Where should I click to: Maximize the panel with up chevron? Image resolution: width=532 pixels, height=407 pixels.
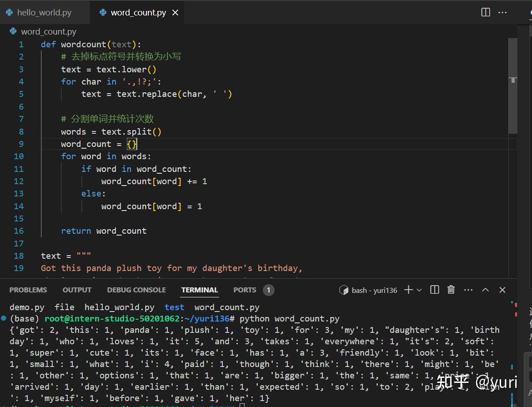[486, 290]
